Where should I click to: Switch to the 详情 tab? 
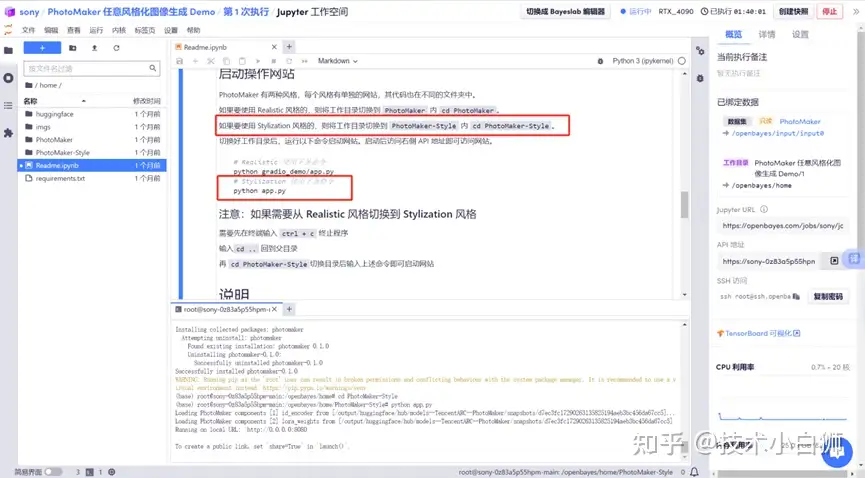[x=766, y=34]
